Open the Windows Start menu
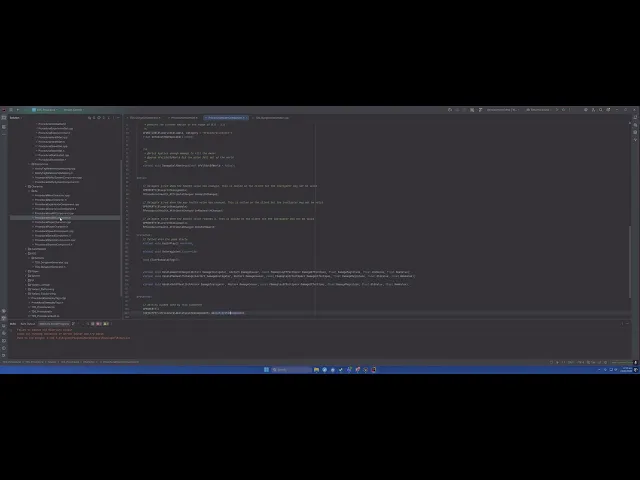 [x=266, y=370]
